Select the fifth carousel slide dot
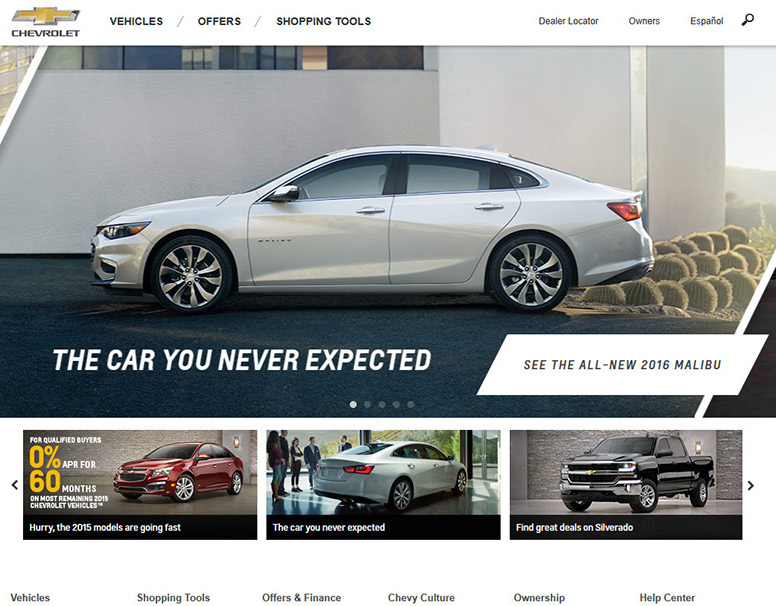The image size is (776, 606). pyautogui.click(x=410, y=404)
